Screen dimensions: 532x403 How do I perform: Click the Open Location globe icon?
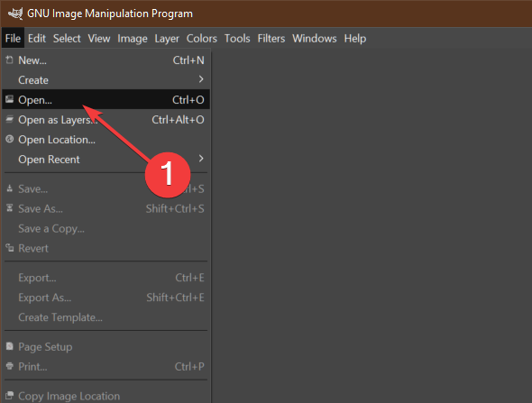tap(10, 139)
